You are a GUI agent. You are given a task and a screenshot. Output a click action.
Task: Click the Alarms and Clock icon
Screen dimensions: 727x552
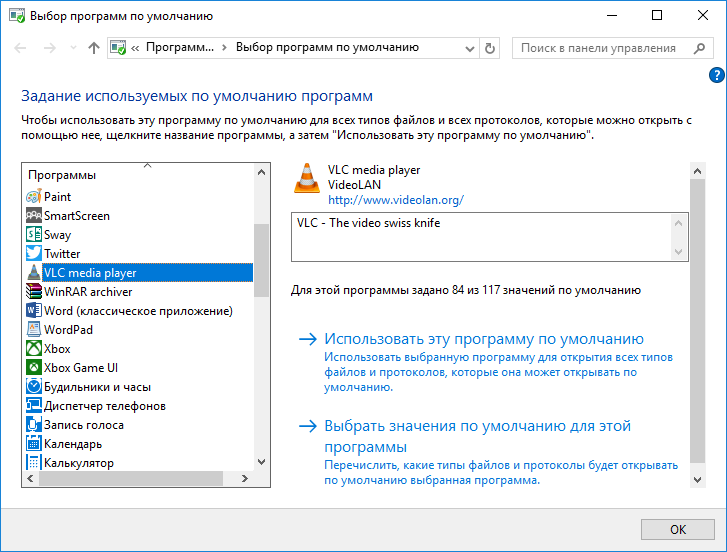point(34,387)
